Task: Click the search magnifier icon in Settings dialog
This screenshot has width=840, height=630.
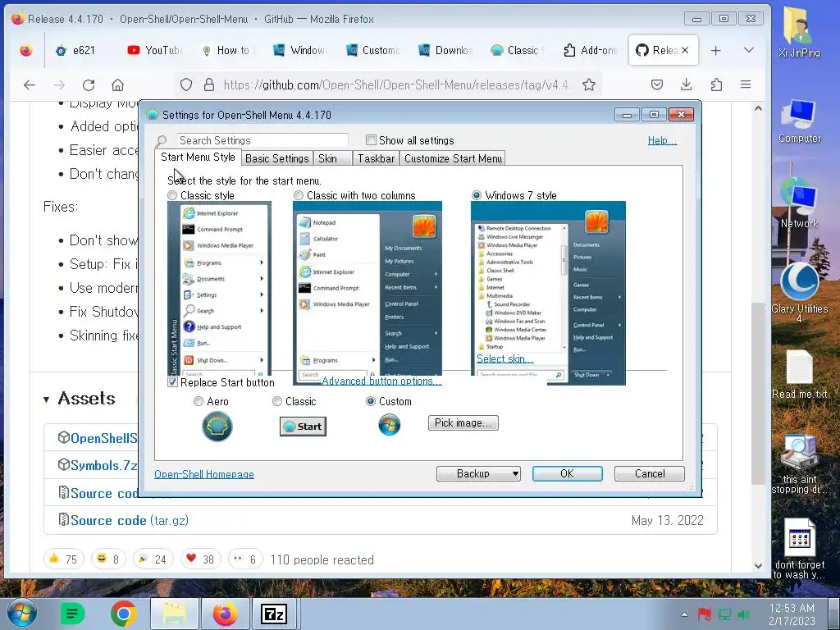Action: (162, 141)
